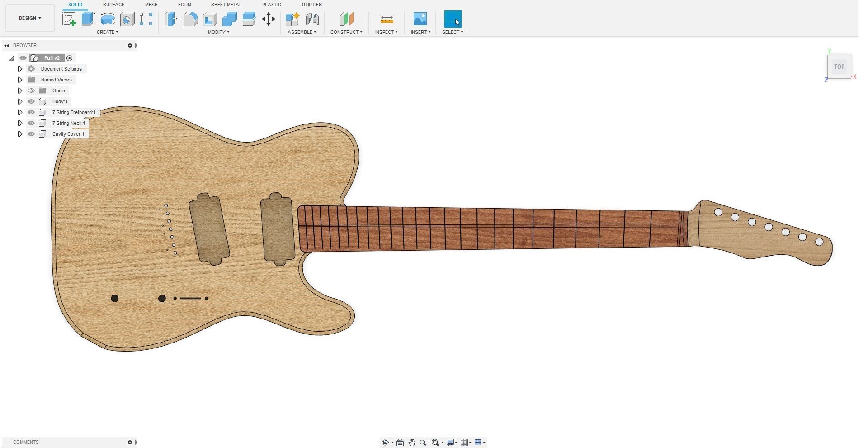Switch to the SHEET METAL tab
This screenshot has height=448, width=868.
tap(226, 5)
